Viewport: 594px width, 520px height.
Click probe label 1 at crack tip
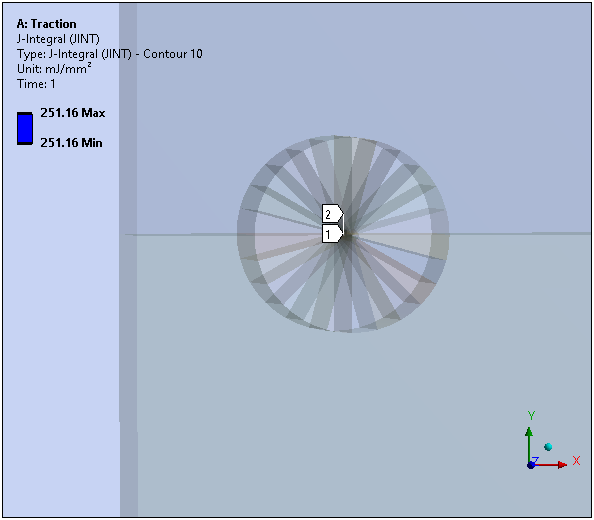pos(332,234)
